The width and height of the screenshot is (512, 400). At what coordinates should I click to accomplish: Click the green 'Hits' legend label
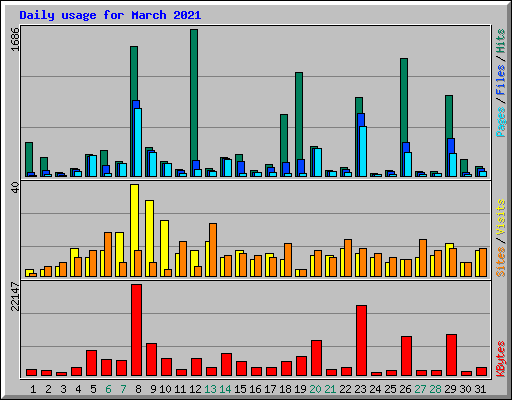pos(501,41)
